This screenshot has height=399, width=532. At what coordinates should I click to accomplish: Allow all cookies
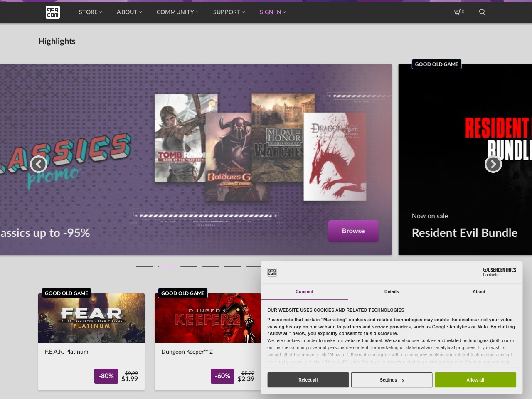click(475, 380)
